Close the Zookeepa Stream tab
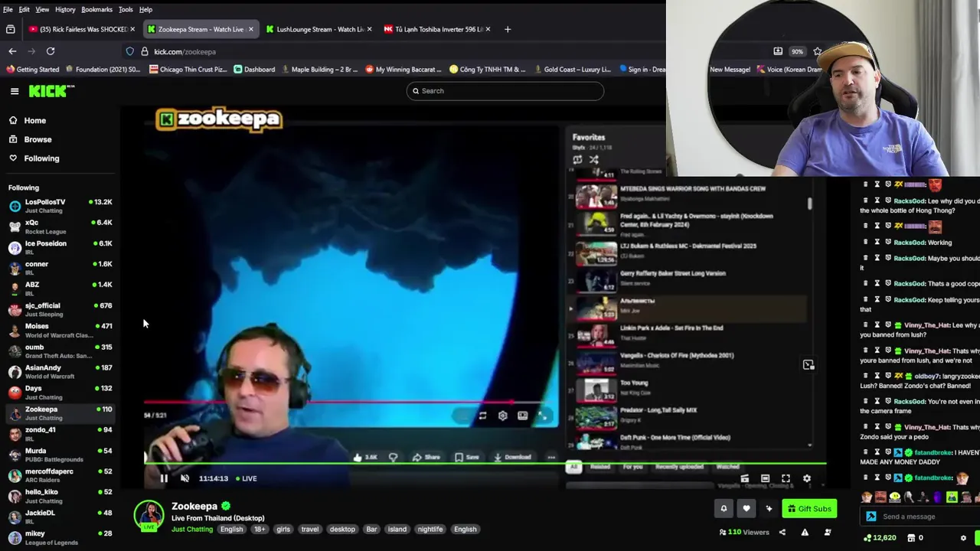 pos(250,29)
